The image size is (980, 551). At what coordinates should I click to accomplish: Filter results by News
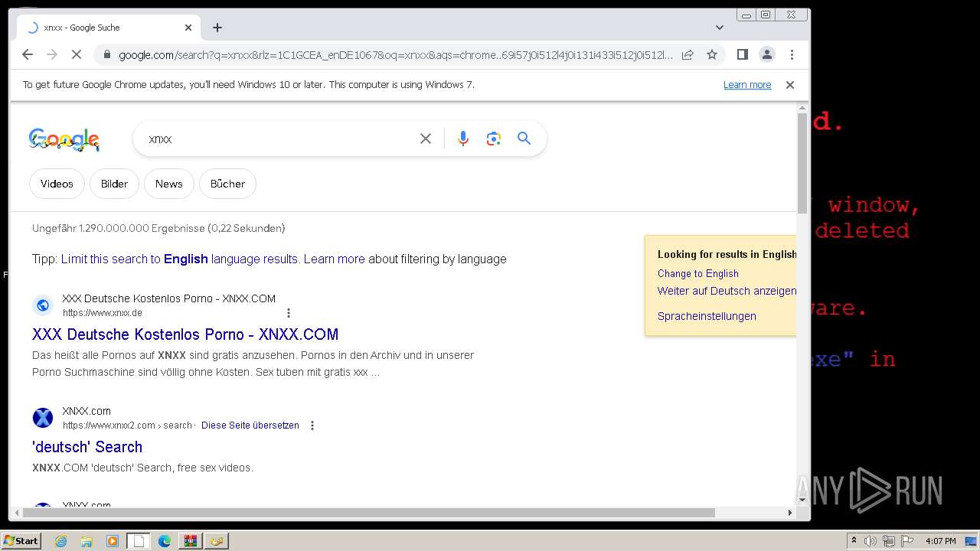[x=168, y=184]
